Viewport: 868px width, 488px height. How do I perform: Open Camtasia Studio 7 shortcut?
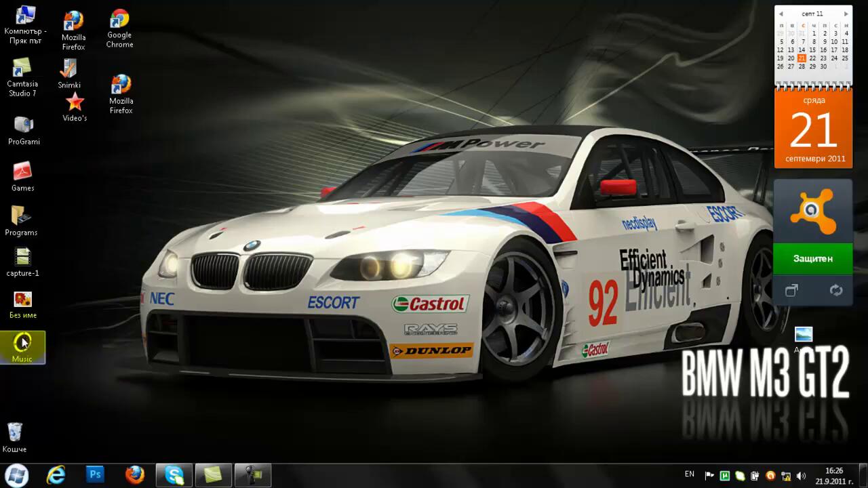point(22,68)
